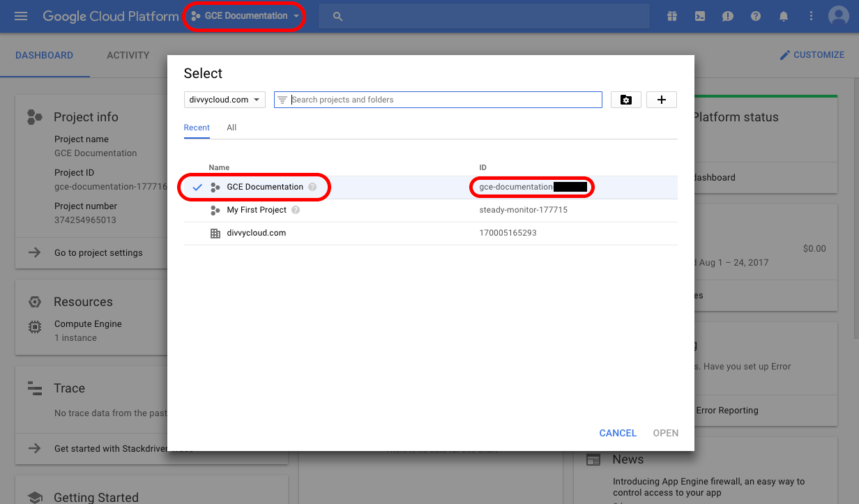859x504 pixels.
Task: Switch to the All tab
Action: click(x=231, y=128)
